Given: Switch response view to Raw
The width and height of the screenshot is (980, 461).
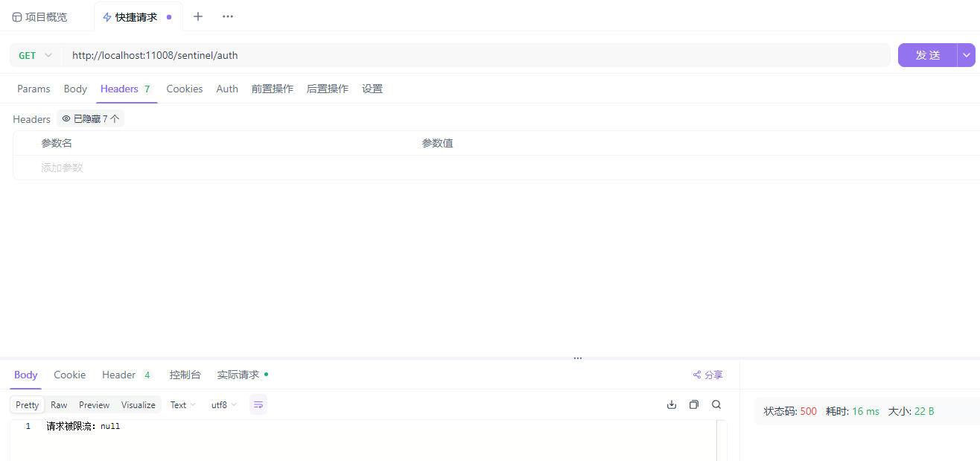Looking at the screenshot, I should point(59,405).
